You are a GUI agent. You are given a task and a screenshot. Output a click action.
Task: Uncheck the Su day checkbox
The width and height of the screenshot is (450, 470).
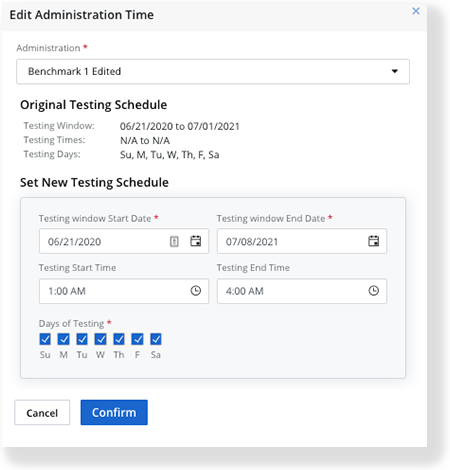[x=45, y=339]
